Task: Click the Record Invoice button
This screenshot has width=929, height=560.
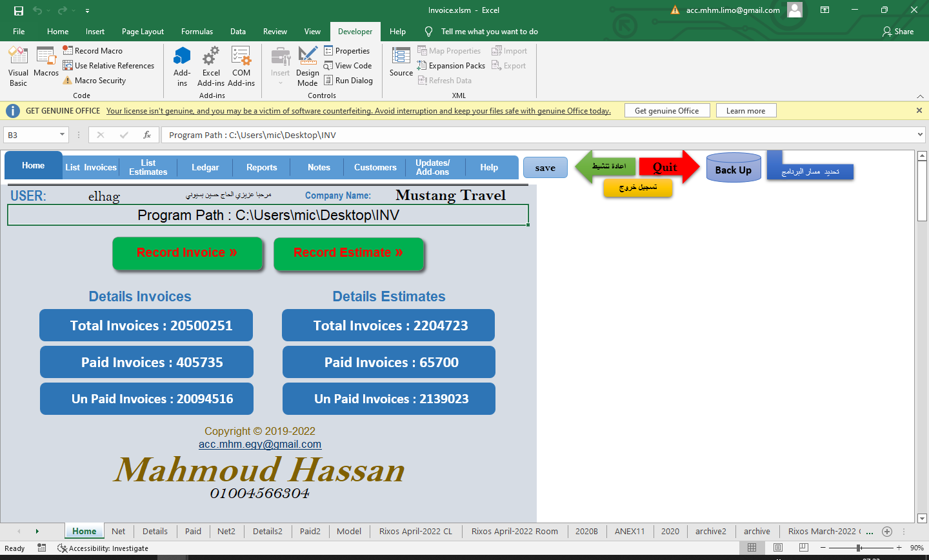Action: pyautogui.click(x=187, y=253)
